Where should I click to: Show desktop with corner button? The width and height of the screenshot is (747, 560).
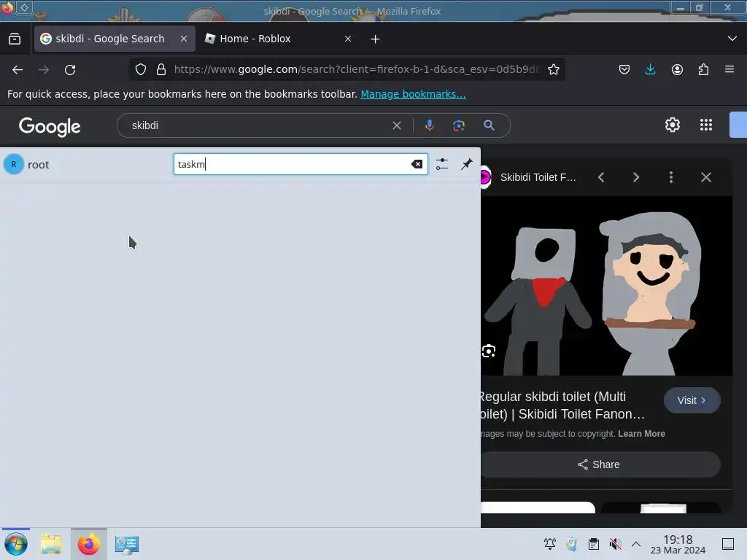[728, 544]
